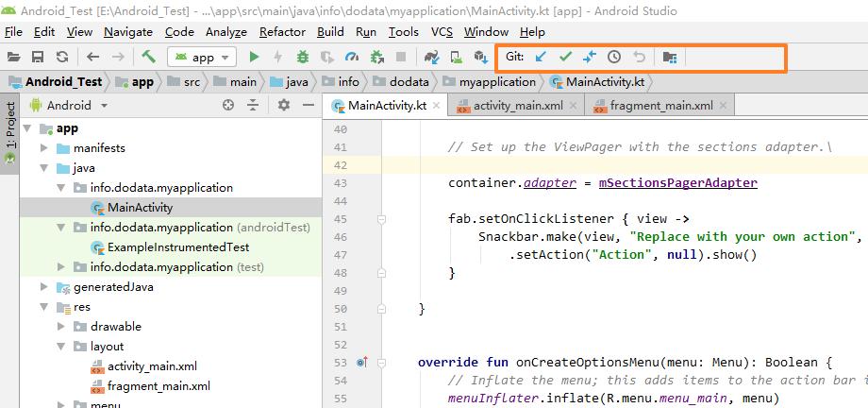Viewport: 868px width, 408px height.
Task: Open Git history clock icon
Action: coord(614,58)
